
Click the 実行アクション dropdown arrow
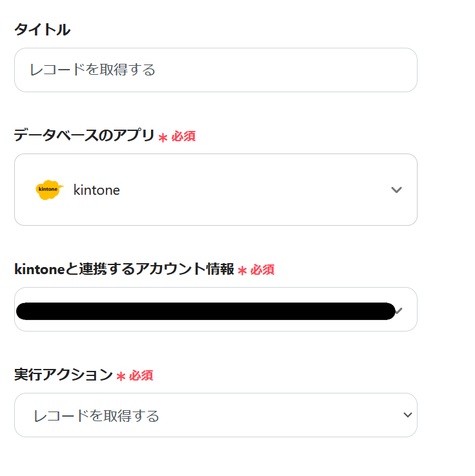click(x=407, y=415)
